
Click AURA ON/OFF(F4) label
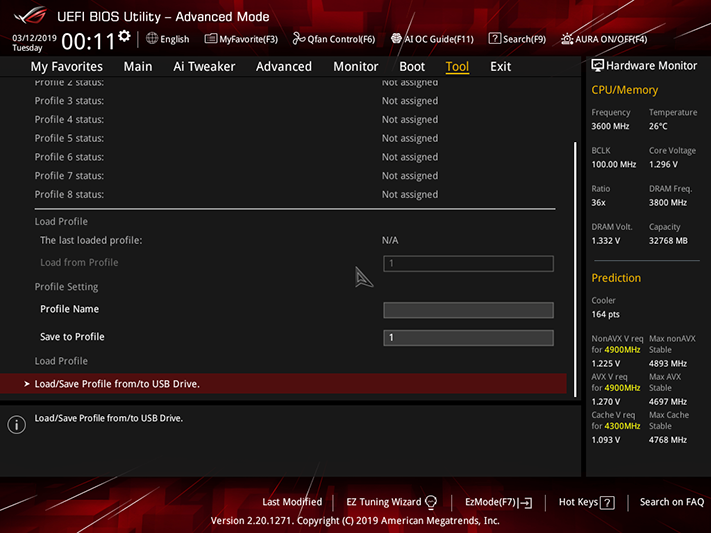(x=611, y=39)
